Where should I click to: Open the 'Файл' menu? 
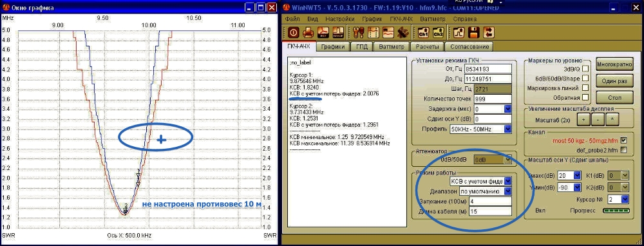pyautogui.click(x=292, y=19)
